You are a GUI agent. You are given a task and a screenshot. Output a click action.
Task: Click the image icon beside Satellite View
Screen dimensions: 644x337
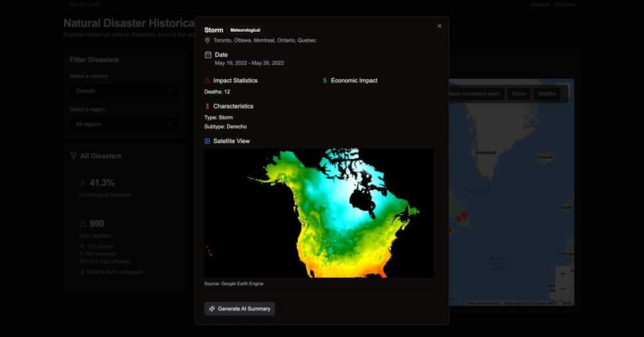[x=208, y=141]
